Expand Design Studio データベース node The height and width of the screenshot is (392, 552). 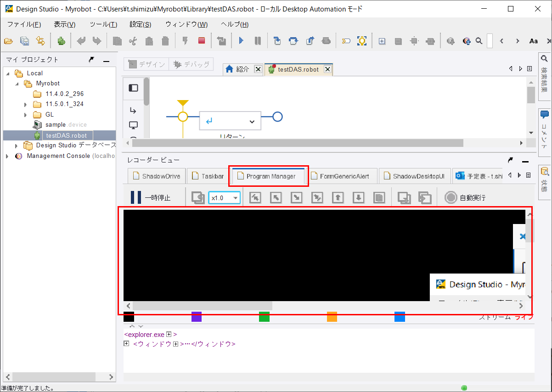tap(17, 146)
